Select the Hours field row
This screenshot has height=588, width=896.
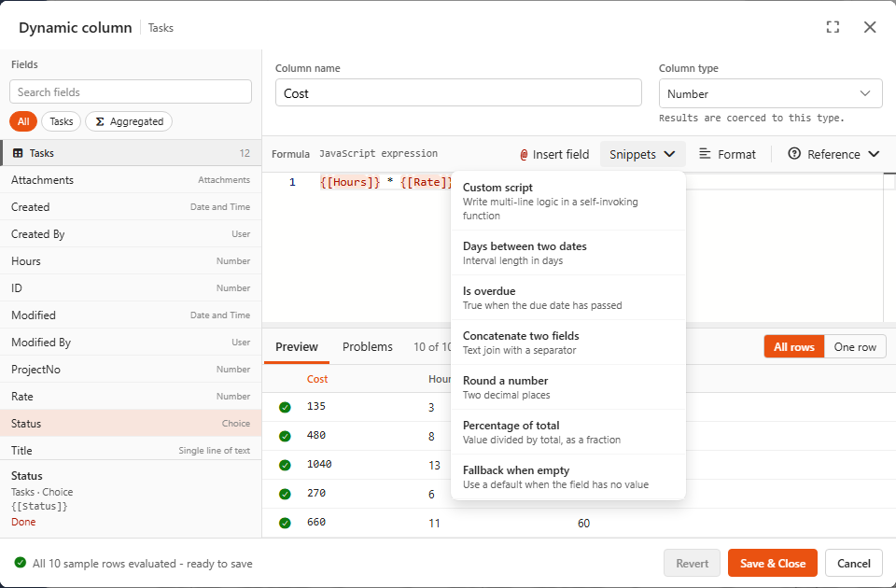coord(131,261)
